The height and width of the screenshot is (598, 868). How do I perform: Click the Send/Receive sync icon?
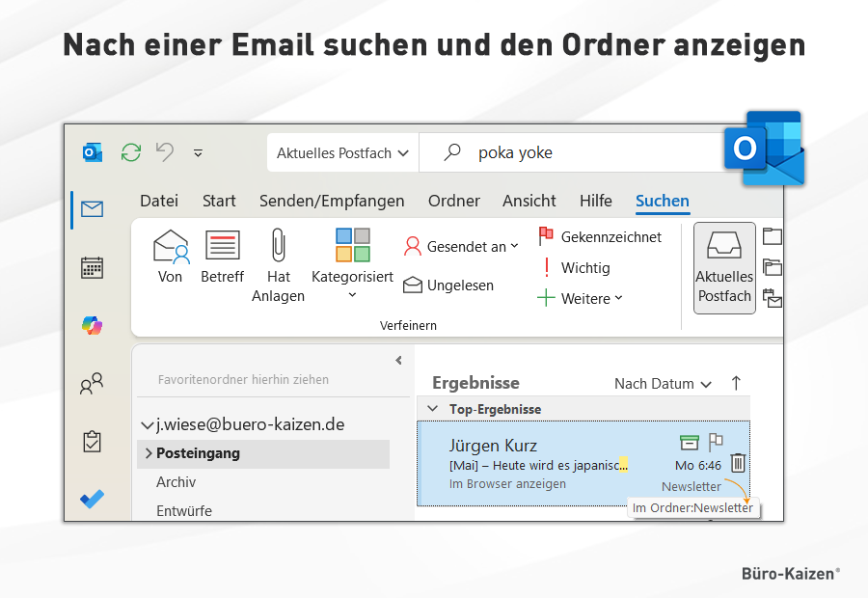131,152
